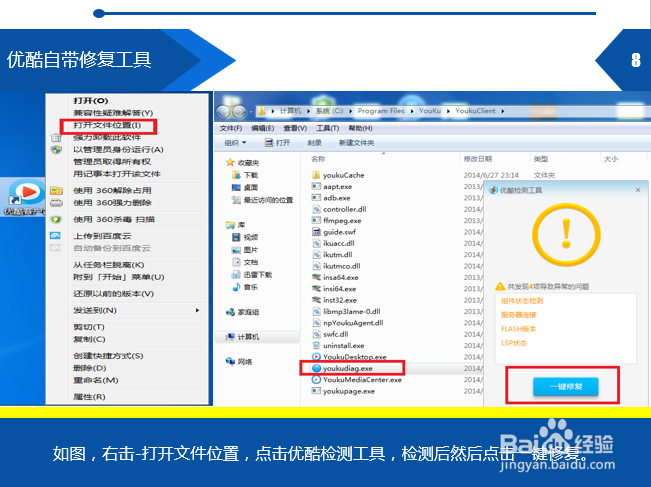This screenshot has width=651, height=487.
Task: Click the FLASH版本 result item
Action: point(519,329)
